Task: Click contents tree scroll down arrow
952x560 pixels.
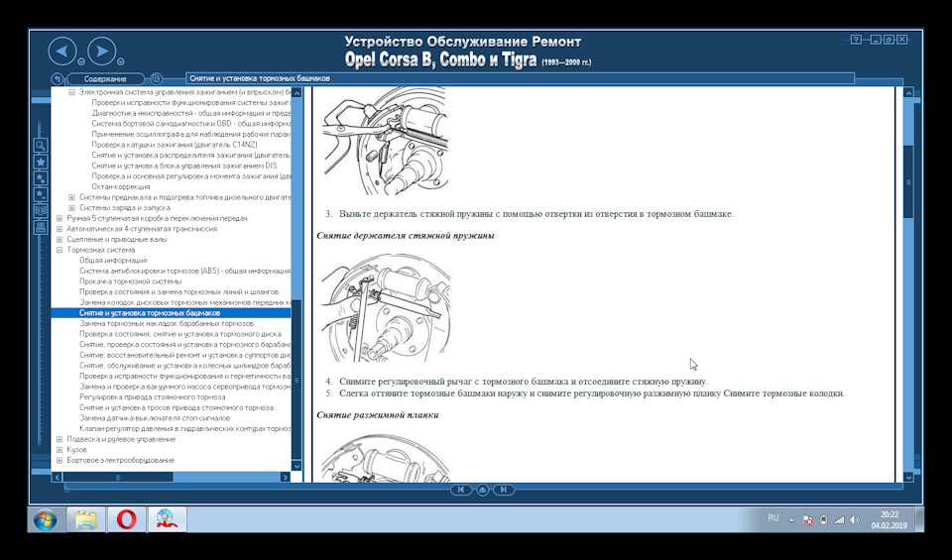Action: coord(297,466)
